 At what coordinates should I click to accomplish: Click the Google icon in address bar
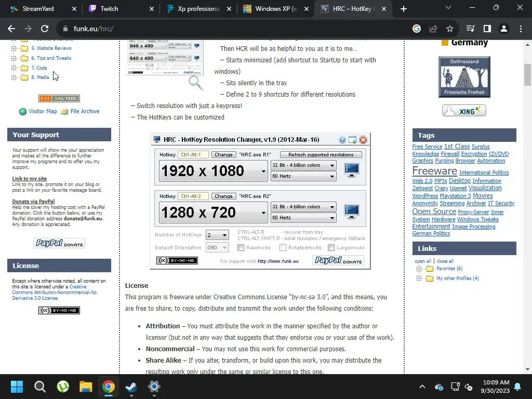[x=417, y=29]
